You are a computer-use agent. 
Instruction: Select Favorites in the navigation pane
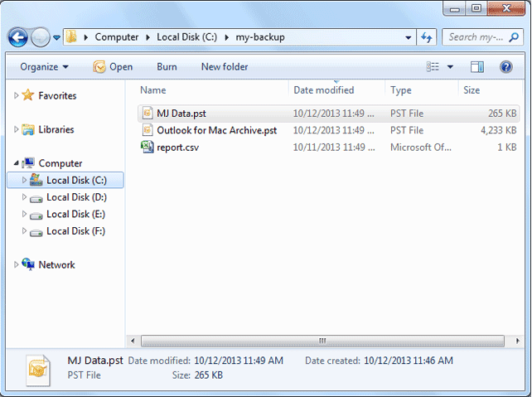(x=57, y=95)
